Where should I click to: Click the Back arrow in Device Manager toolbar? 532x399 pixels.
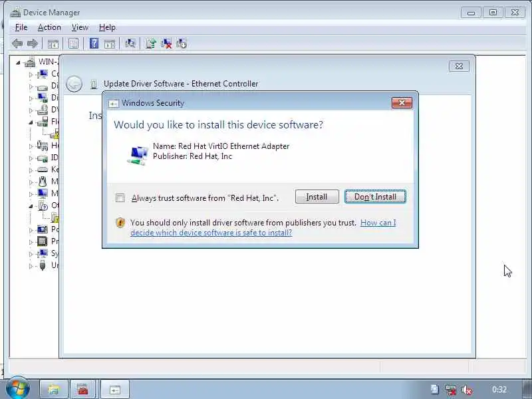coord(17,43)
